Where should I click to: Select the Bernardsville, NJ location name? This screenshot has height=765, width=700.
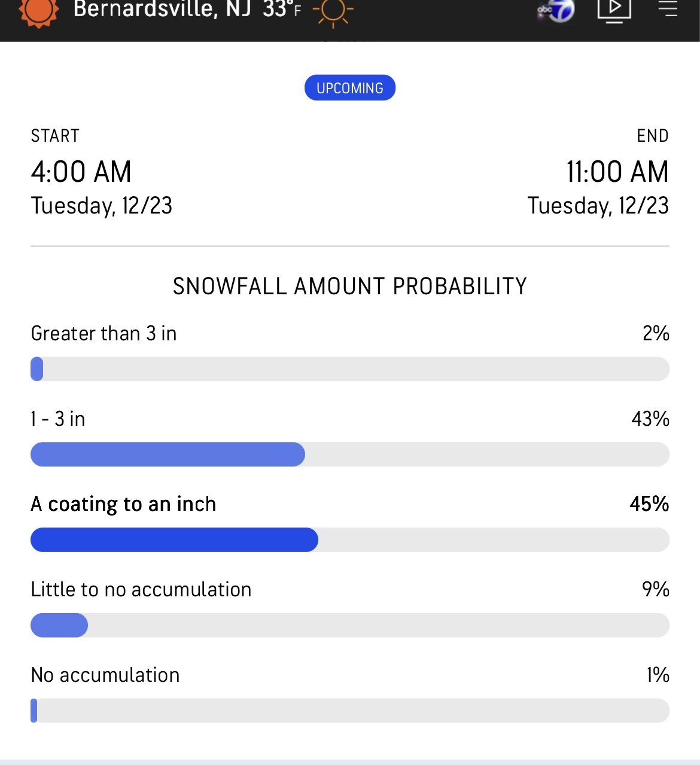[162, 10]
